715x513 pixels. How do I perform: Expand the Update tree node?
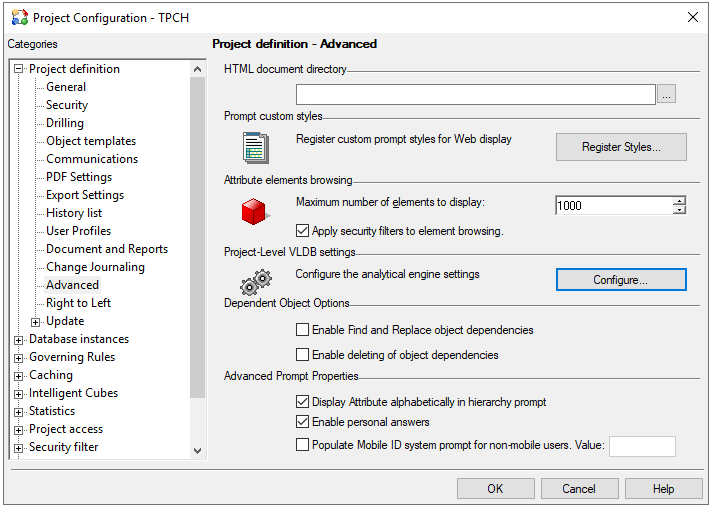[x=36, y=321]
